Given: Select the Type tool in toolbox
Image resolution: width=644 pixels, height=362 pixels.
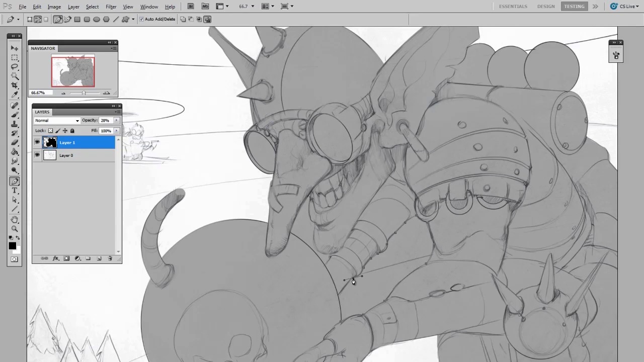Looking at the screenshot, I should (x=15, y=191).
